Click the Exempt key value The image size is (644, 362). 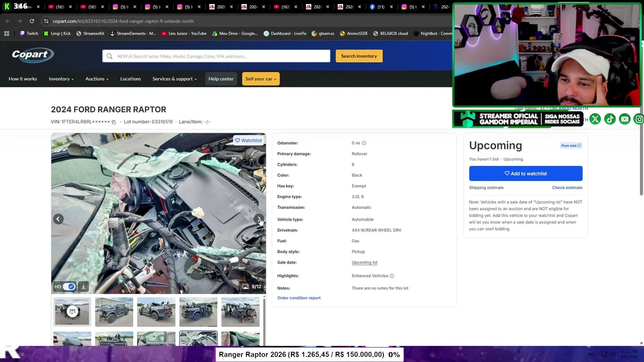(x=359, y=186)
